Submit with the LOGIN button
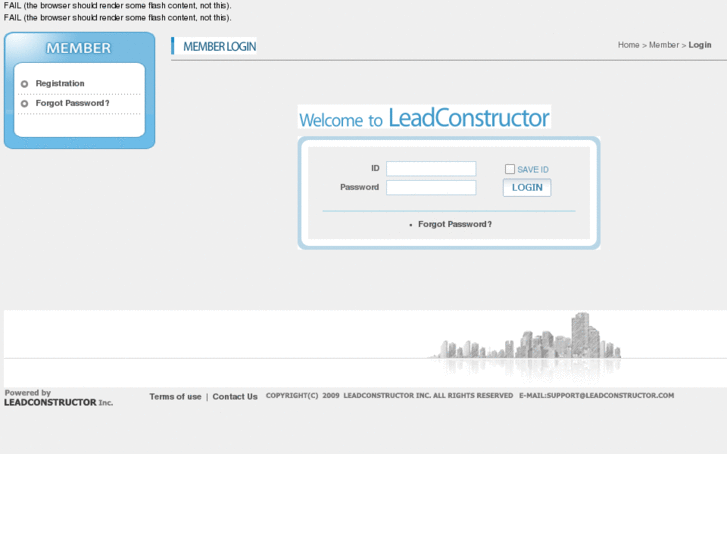This screenshot has width=727, height=545. [527, 187]
